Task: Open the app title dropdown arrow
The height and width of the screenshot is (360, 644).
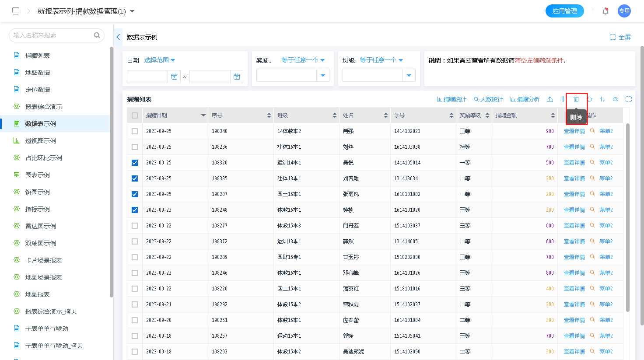Action: [x=132, y=11]
